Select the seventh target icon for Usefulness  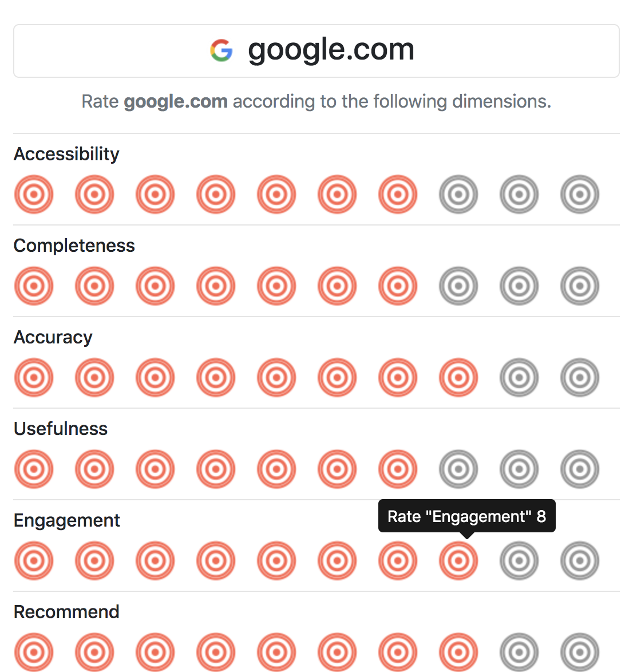click(x=398, y=469)
